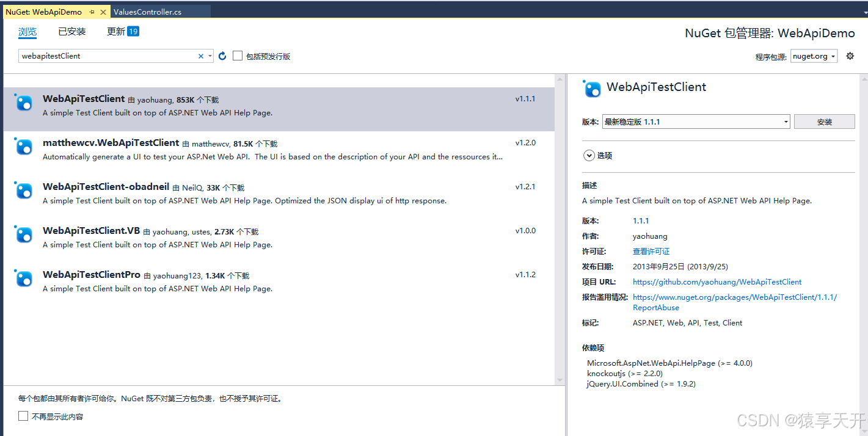Pin the NuGet: WebApiDemo tab

click(x=92, y=12)
